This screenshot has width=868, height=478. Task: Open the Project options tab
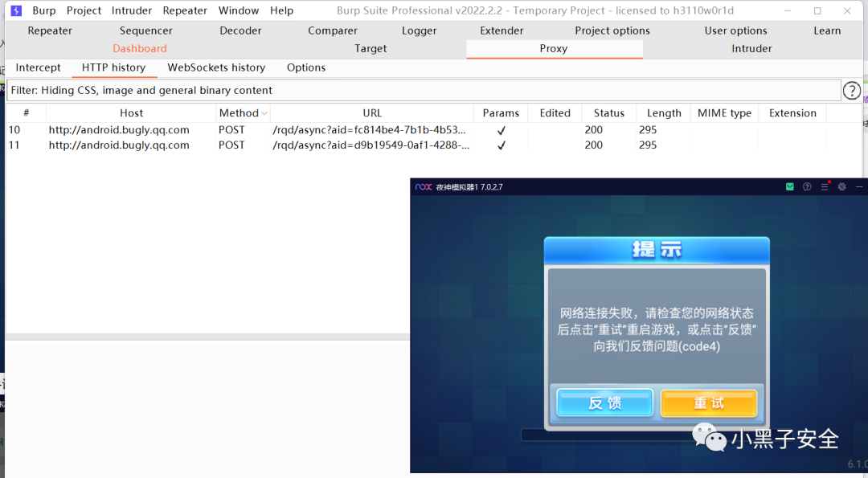coord(612,31)
